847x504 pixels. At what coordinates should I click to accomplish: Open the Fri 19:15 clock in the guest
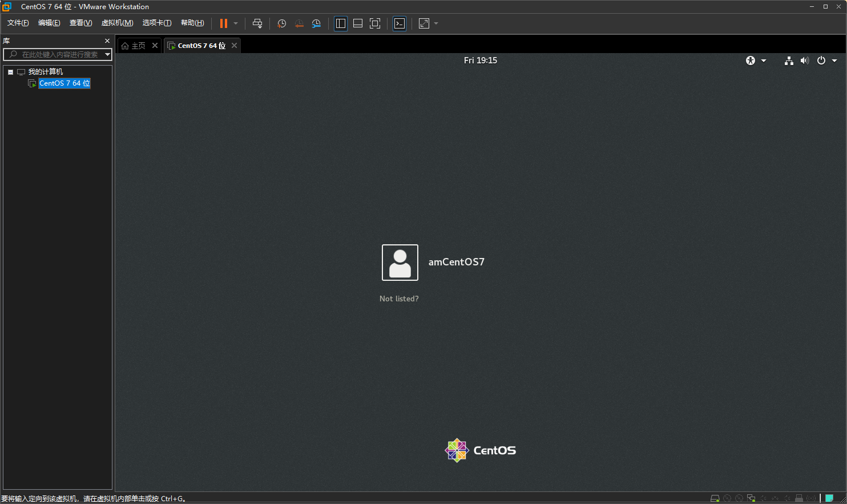click(481, 61)
